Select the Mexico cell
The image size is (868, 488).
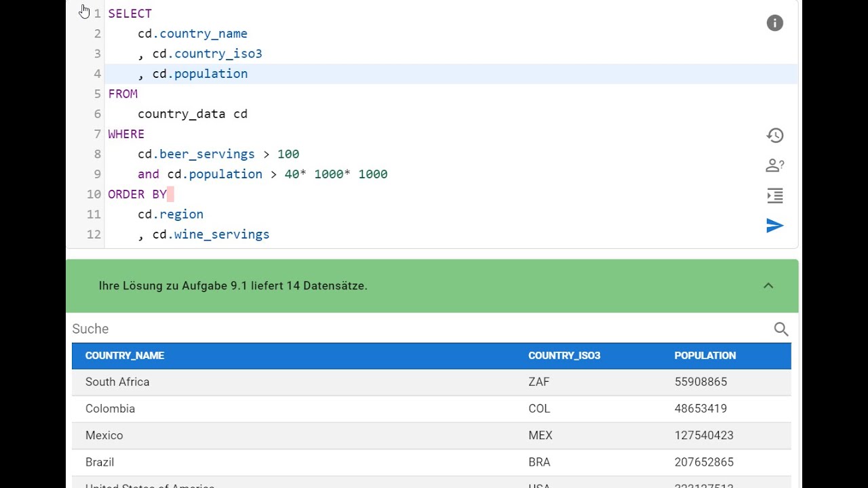point(104,435)
